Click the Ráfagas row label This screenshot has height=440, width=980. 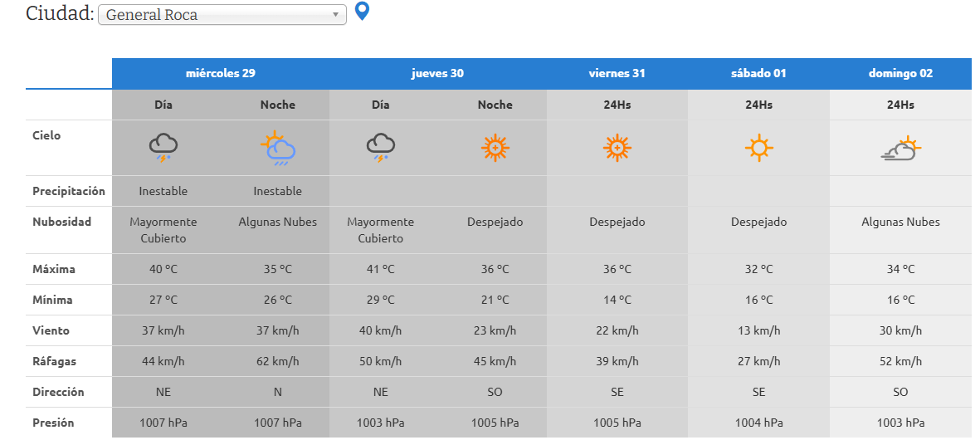point(52,361)
